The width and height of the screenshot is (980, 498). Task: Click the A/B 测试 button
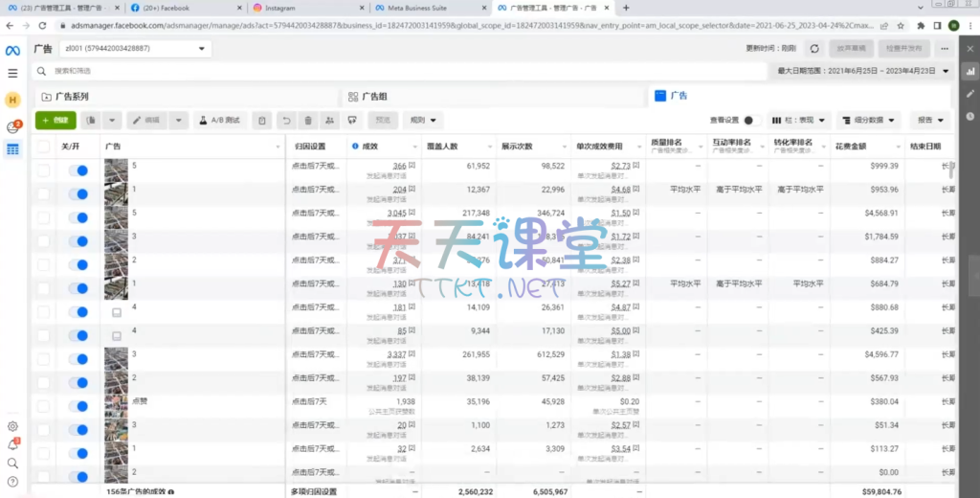(x=219, y=121)
